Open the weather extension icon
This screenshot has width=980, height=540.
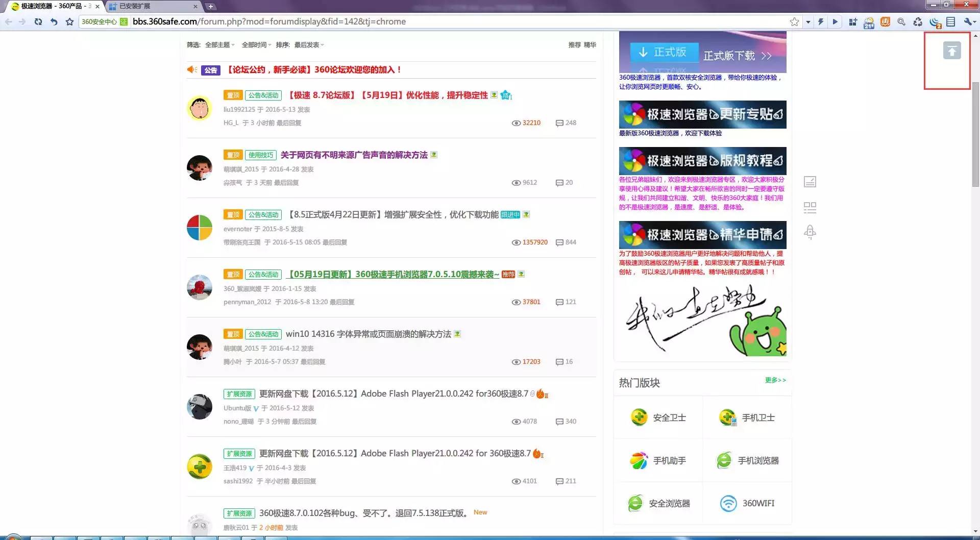[x=869, y=22]
